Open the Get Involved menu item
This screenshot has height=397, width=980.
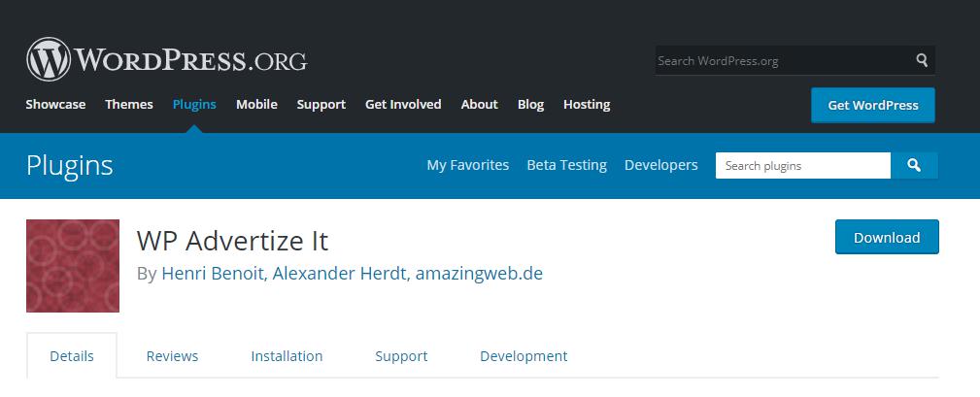[403, 104]
